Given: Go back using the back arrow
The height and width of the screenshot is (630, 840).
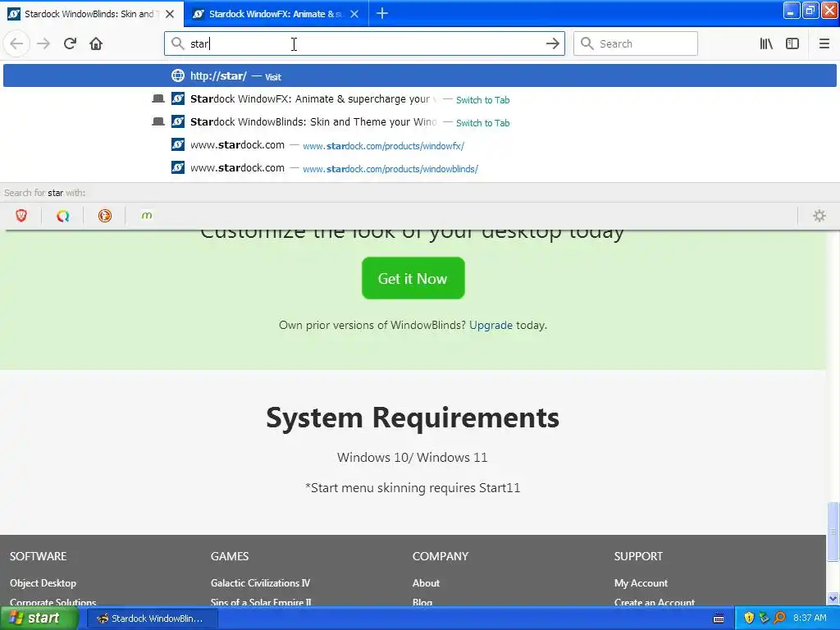Looking at the screenshot, I should [16, 44].
